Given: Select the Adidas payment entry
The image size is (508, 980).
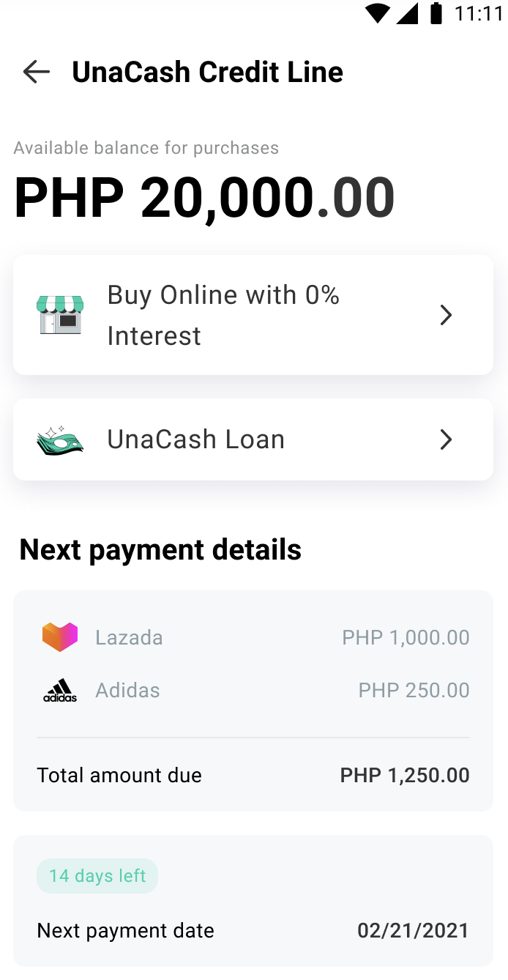Looking at the screenshot, I should (x=253, y=689).
